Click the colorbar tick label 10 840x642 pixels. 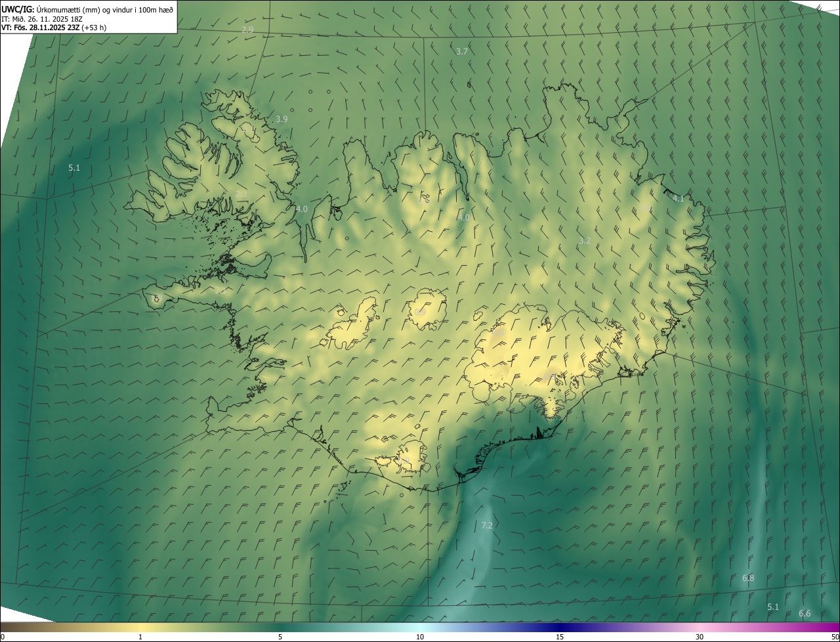click(x=420, y=637)
